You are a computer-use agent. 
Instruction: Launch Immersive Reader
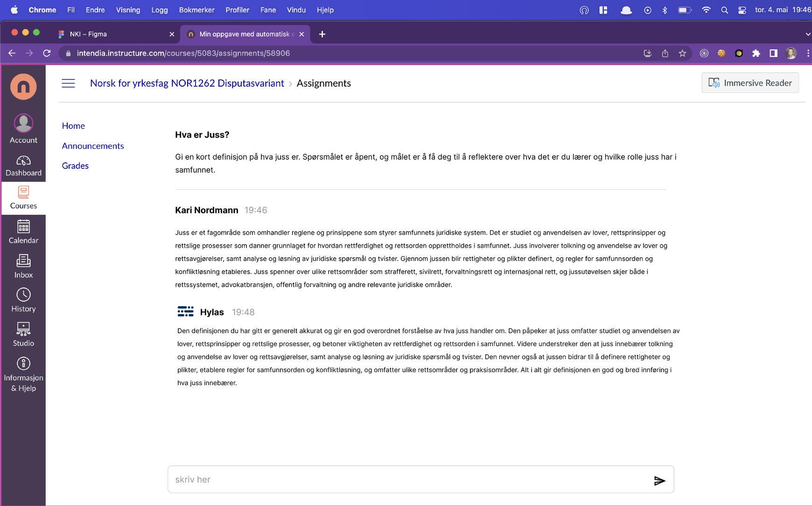click(749, 83)
